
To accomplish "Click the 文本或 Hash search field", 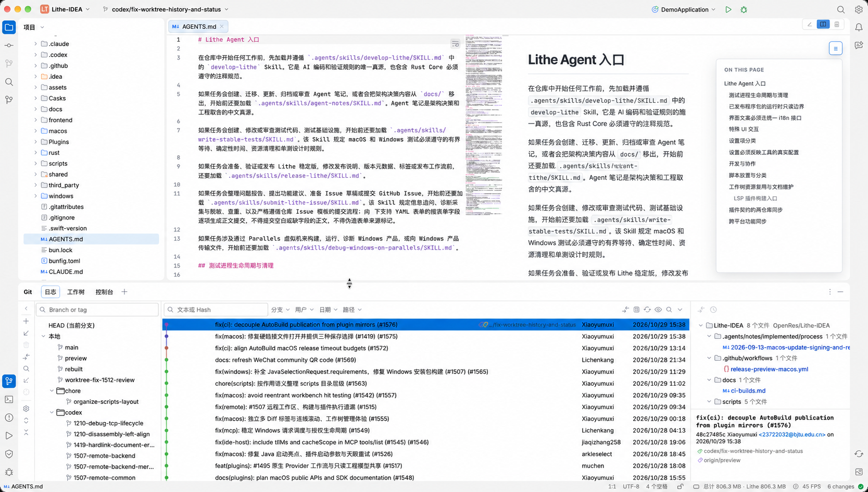I will [x=216, y=310].
